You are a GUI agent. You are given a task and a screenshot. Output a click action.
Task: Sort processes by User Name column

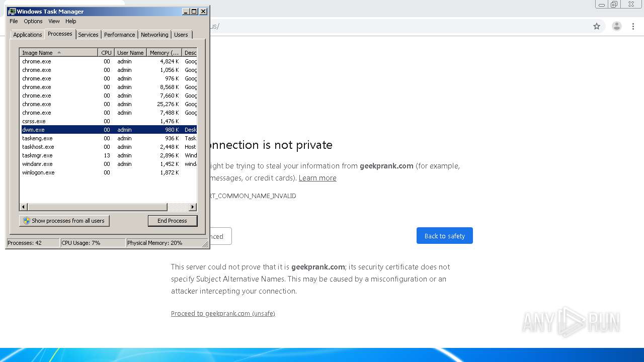pos(130,53)
